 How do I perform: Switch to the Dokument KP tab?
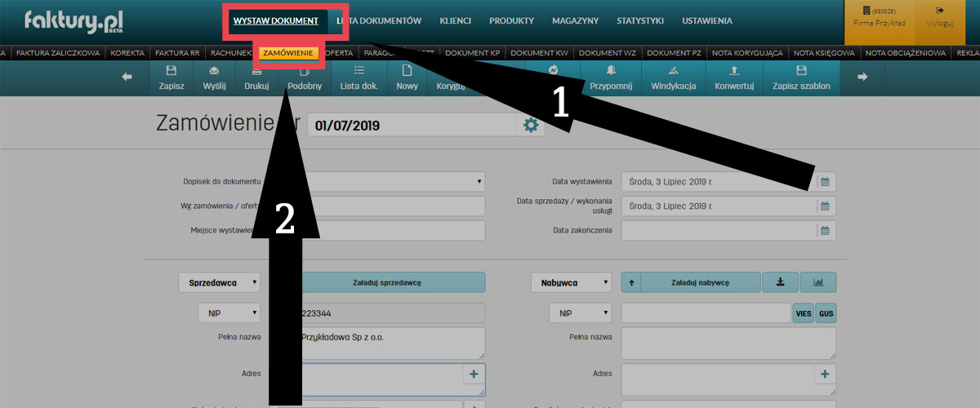click(x=472, y=53)
